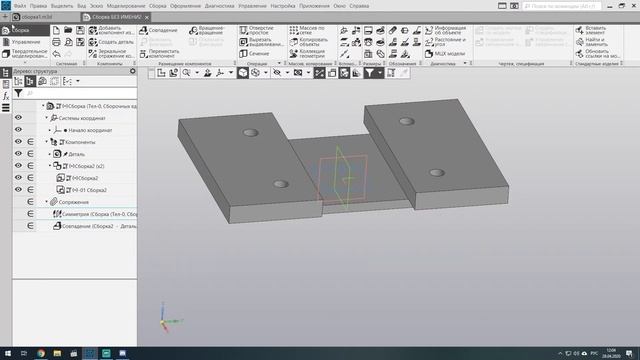Click the tree filter text field
This screenshot has width=640, height=360.
80,93
